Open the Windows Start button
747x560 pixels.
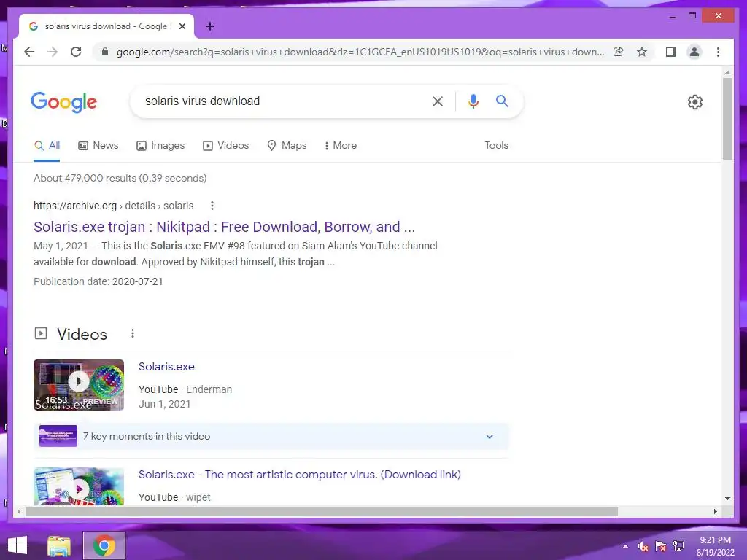pos(18,545)
